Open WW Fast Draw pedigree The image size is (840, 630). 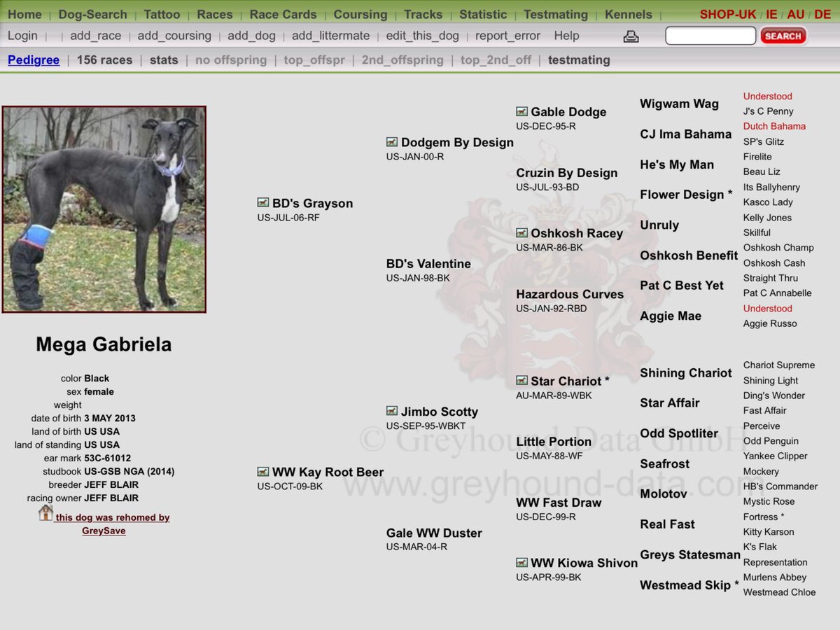[x=559, y=503]
